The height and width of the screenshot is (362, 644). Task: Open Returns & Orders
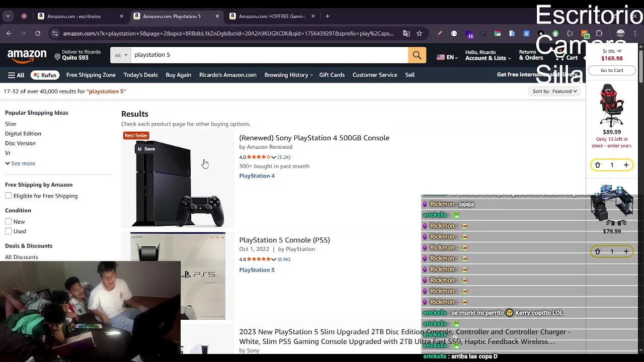click(x=531, y=55)
